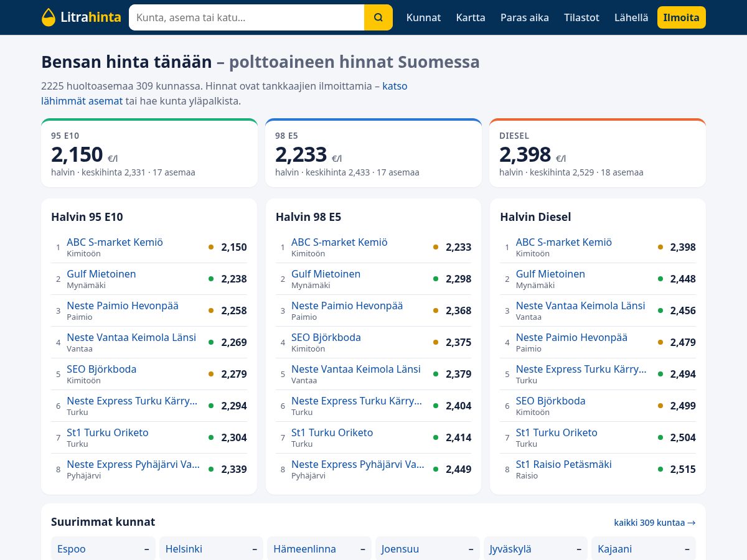Open the Diesel summary price card
This screenshot has height=560, width=747.
point(598,153)
